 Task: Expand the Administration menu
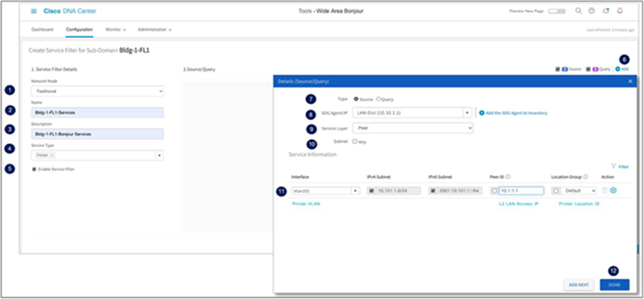pos(155,30)
